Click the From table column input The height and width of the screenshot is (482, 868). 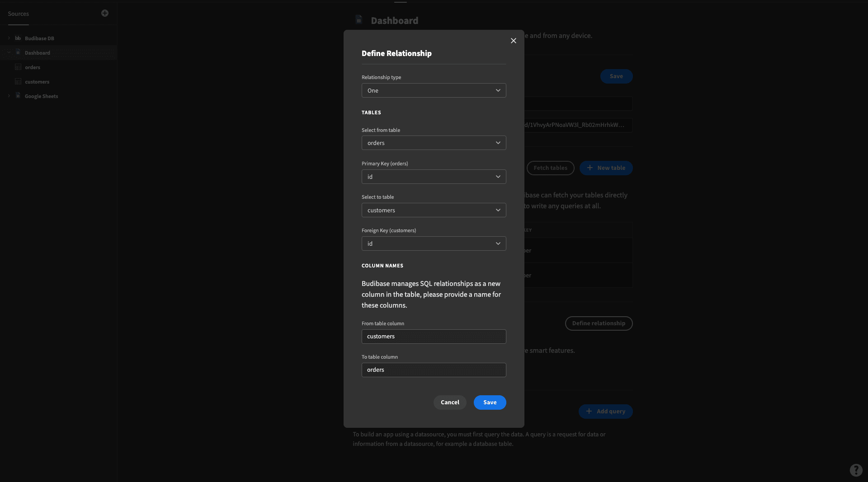tap(434, 337)
